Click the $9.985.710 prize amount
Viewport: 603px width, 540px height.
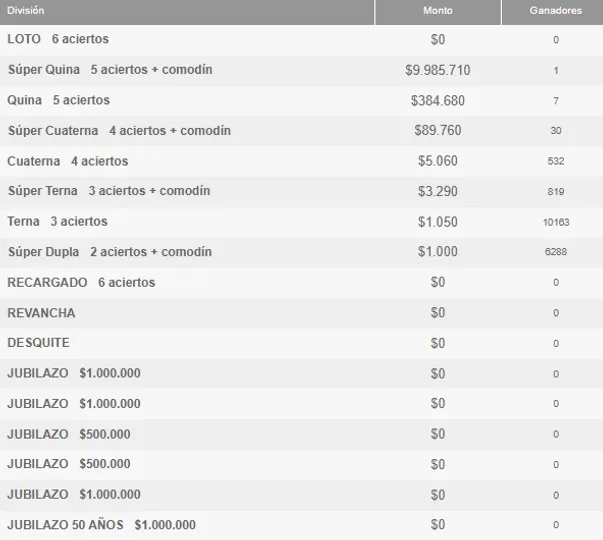pos(437,70)
